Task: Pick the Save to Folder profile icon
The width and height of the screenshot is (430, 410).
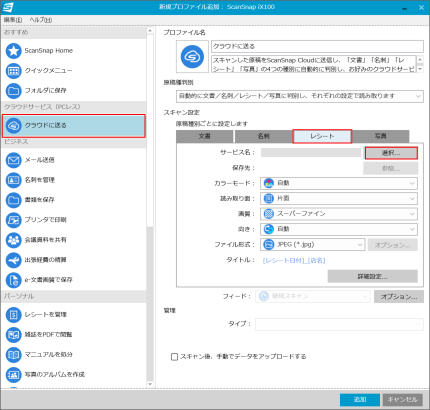Action: coord(14,90)
